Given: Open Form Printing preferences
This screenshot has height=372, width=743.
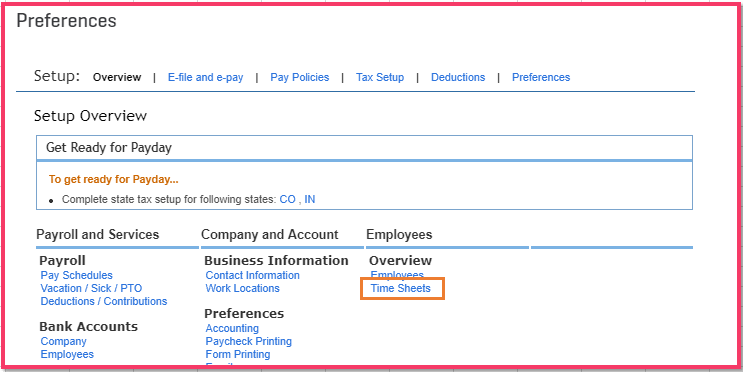Looking at the screenshot, I should tap(238, 354).
